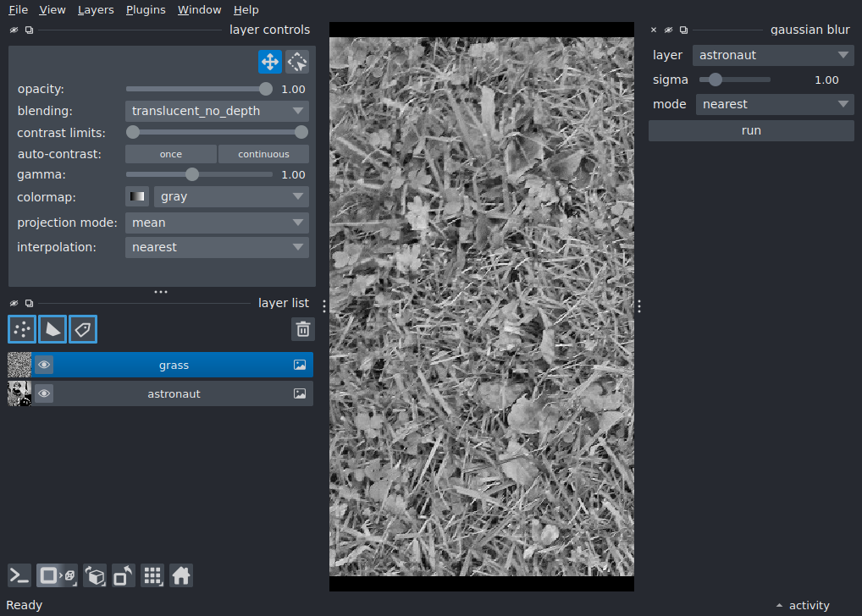Image resolution: width=862 pixels, height=616 pixels.
Task: Select the transform layer mode icon
Action: pyautogui.click(x=297, y=62)
